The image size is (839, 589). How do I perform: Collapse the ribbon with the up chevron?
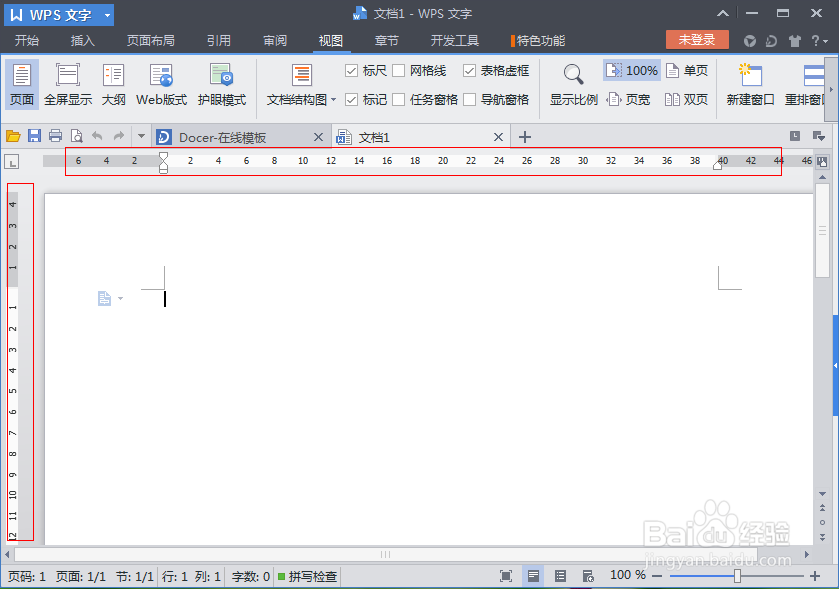pyautogui.click(x=723, y=13)
